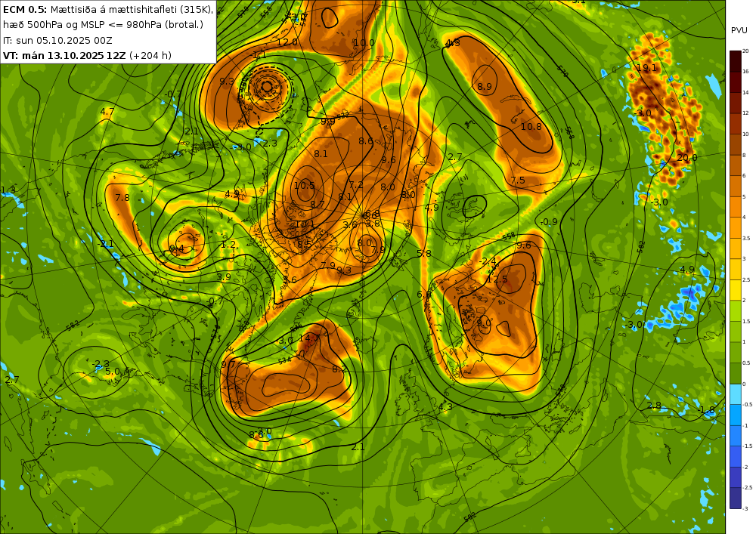Click the map value '8.5'
Screen dimensions: 756x534
point(304,244)
